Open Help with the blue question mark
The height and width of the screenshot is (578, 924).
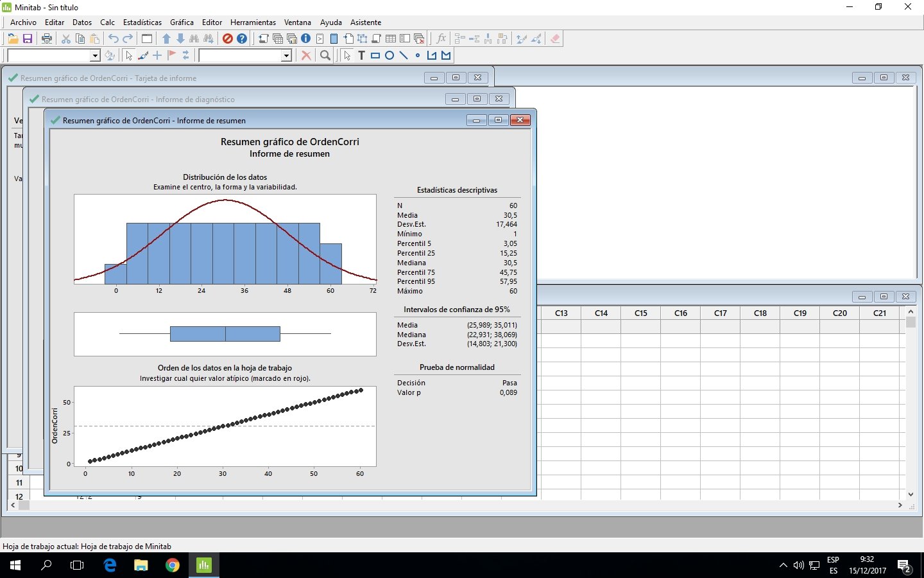(x=242, y=39)
